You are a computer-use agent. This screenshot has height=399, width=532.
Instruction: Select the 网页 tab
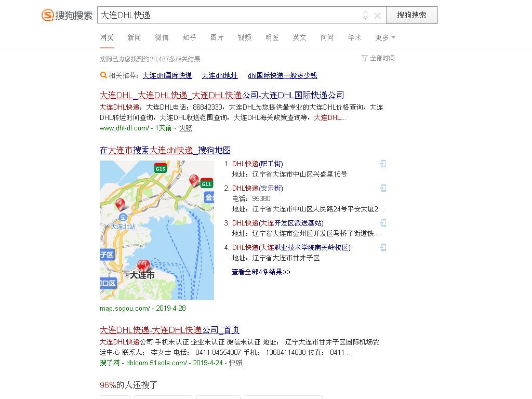(x=107, y=37)
